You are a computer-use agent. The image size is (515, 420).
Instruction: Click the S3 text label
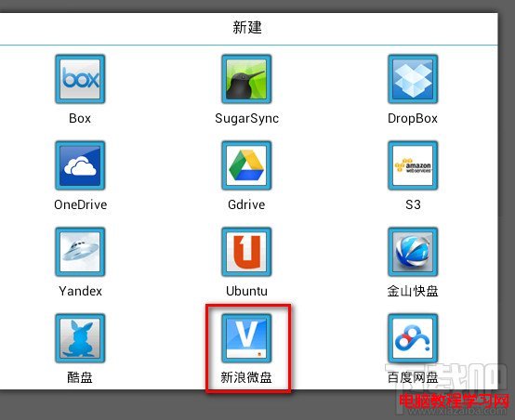pyautogui.click(x=413, y=204)
